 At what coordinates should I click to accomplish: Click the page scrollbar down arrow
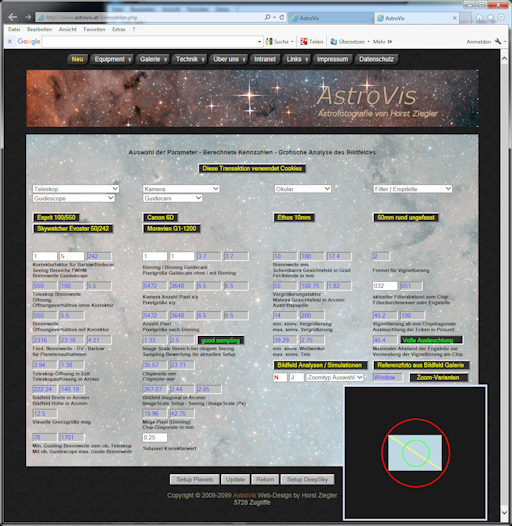click(504, 513)
